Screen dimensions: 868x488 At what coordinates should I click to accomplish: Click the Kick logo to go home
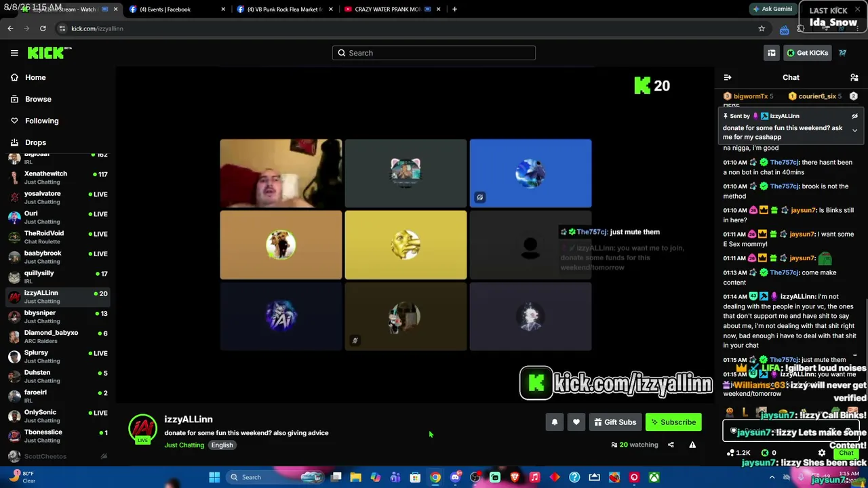pyautogui.click(x=50, y=53)
